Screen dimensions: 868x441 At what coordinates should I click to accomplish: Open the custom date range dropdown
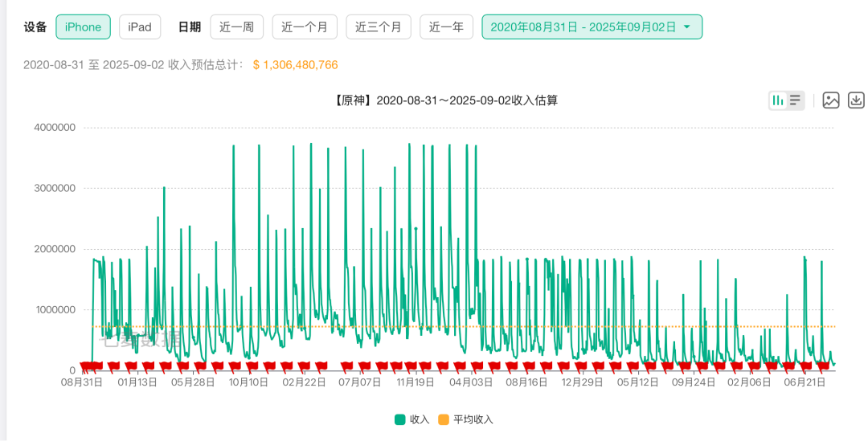[592, 27]
